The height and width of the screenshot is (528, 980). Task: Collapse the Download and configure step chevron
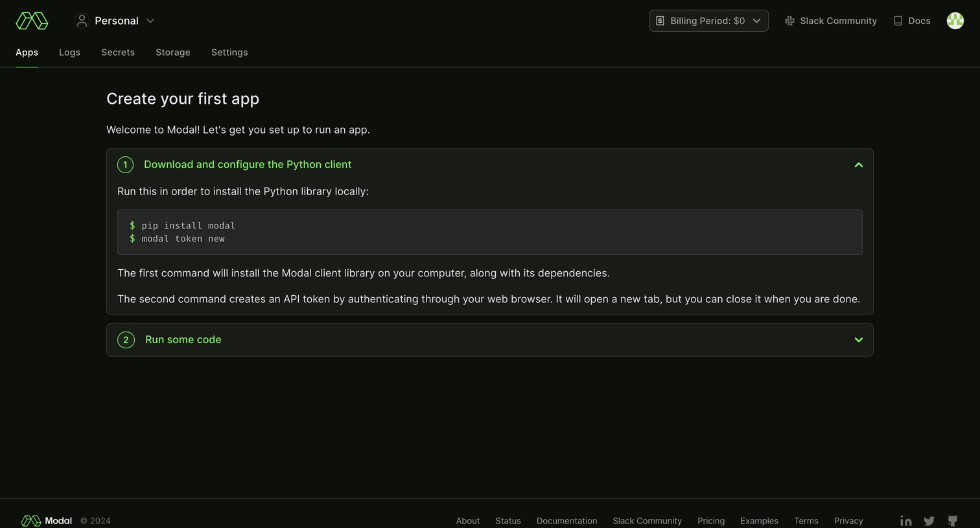click(x=858, y=165)
